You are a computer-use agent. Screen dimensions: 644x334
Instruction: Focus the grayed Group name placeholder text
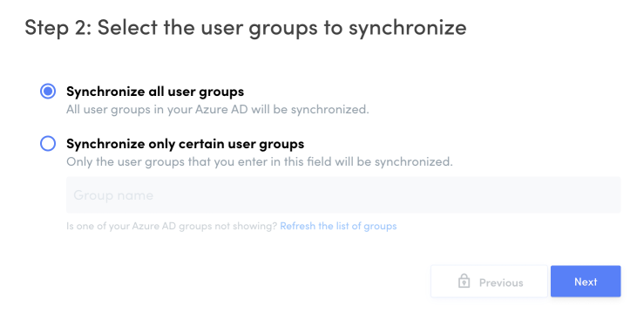click(x=113, y=195)
